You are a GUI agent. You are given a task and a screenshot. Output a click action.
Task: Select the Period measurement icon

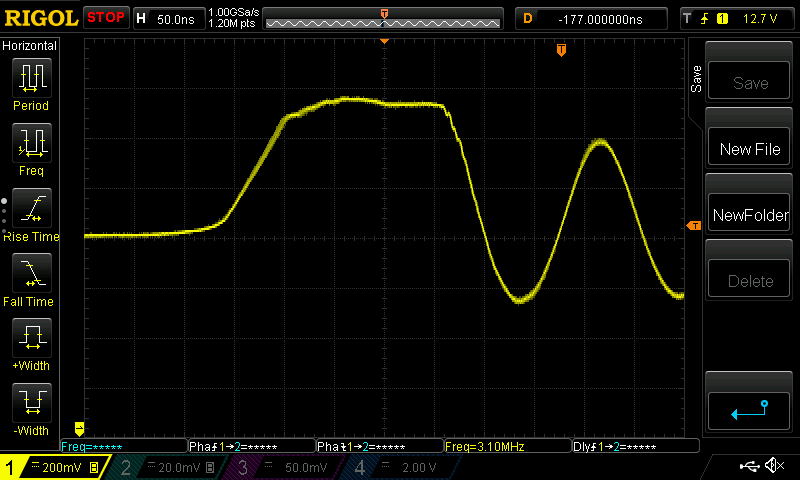coord(31,78)
